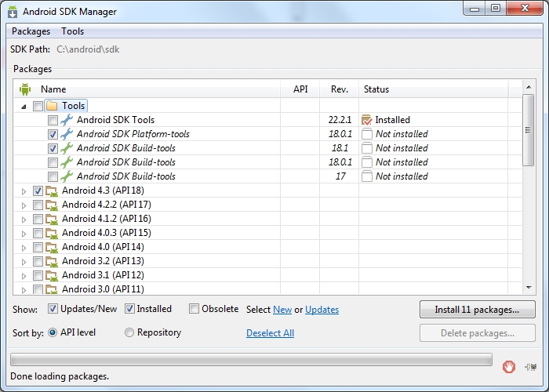Open the Tools menu
The width and height of the screenshot is (549, 392).
coord(73,31)
